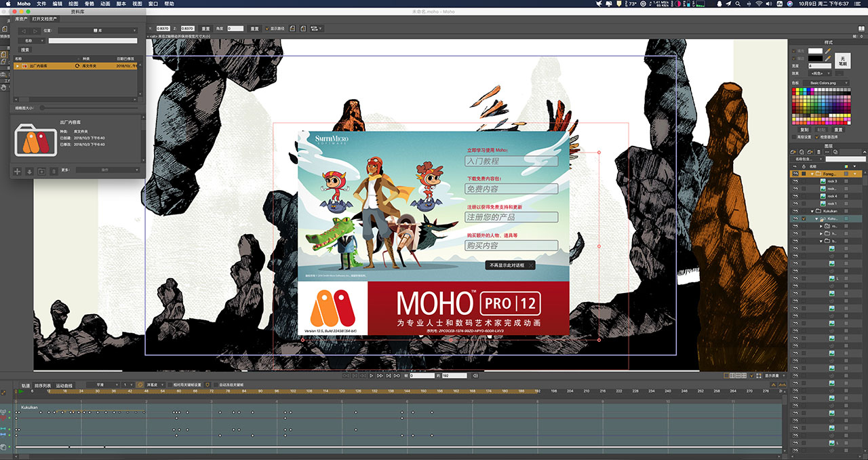This screenshot has height=460, width=868.
Task: Click the add (+) icon in library
Action: pos(18,171)
